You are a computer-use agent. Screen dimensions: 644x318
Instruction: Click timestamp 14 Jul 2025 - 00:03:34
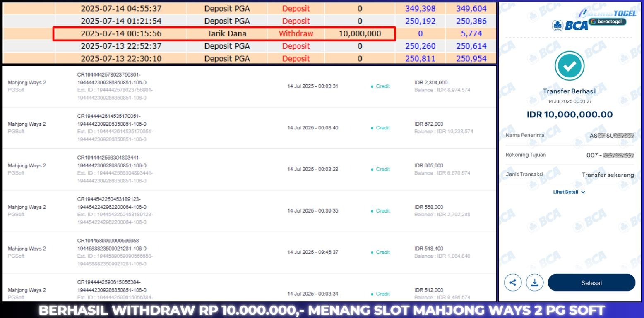[x=313, y=294]
